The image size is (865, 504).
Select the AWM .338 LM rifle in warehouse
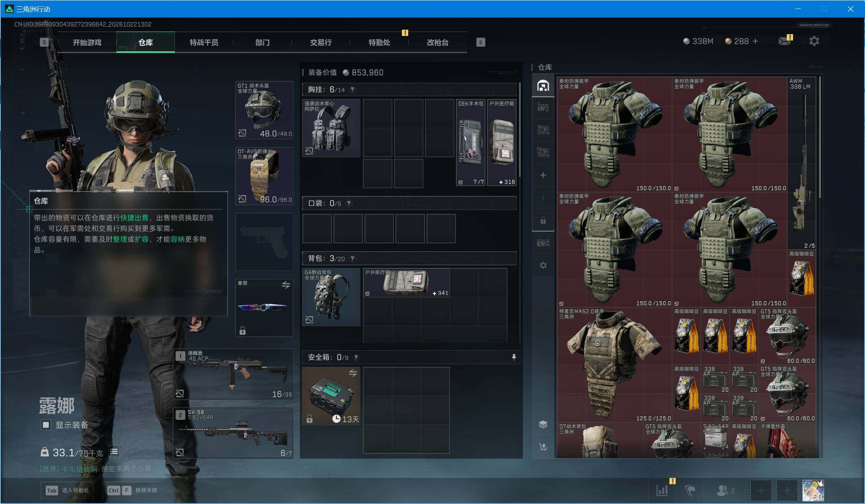pos(802,163)
